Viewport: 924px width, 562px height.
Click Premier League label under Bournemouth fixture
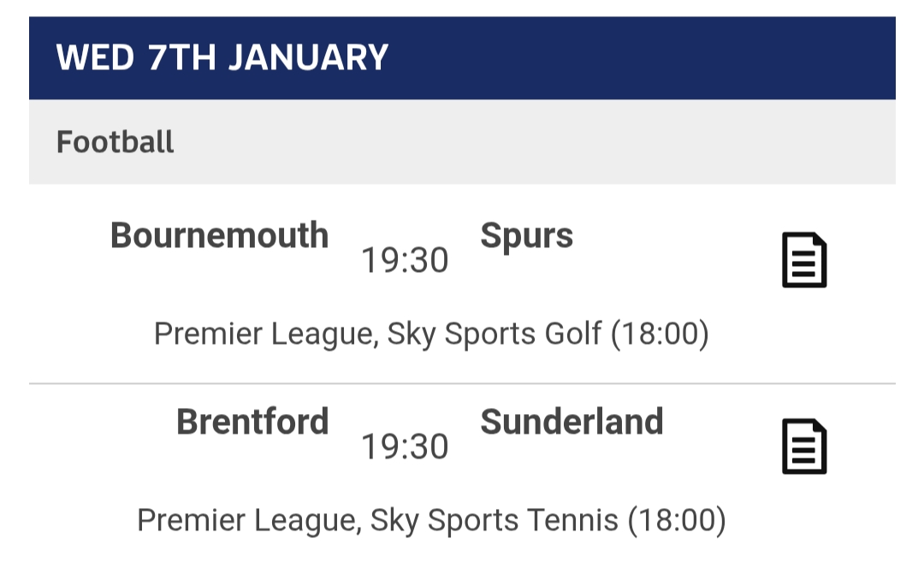point(265,334)
